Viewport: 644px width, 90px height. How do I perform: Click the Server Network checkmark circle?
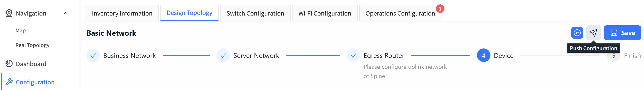pos(223,55)
